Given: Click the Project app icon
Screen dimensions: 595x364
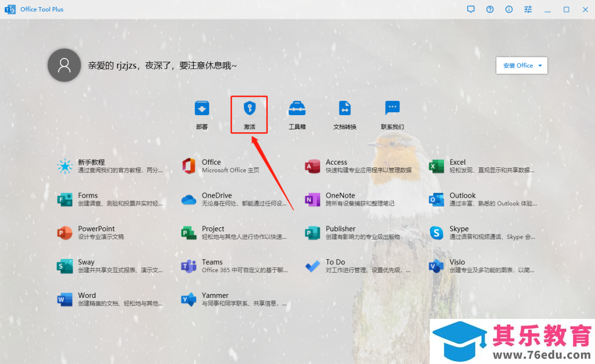Looking at the screenshot, I should click(188, 233).
